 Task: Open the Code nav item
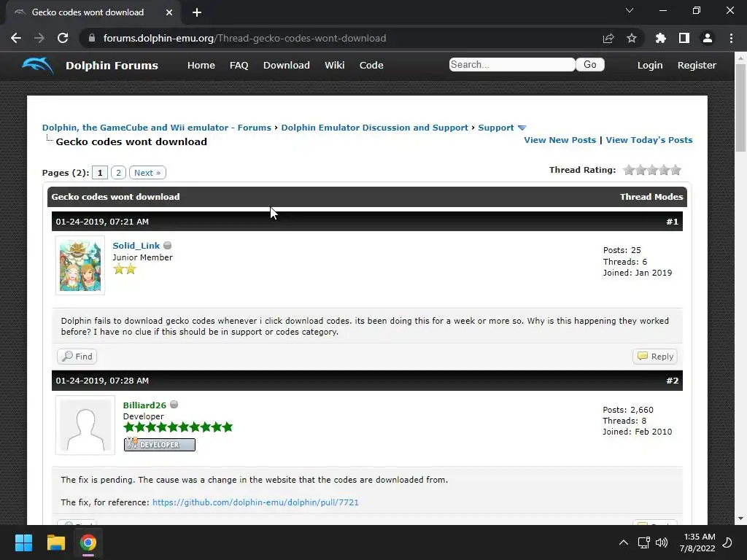click(371, 65)
